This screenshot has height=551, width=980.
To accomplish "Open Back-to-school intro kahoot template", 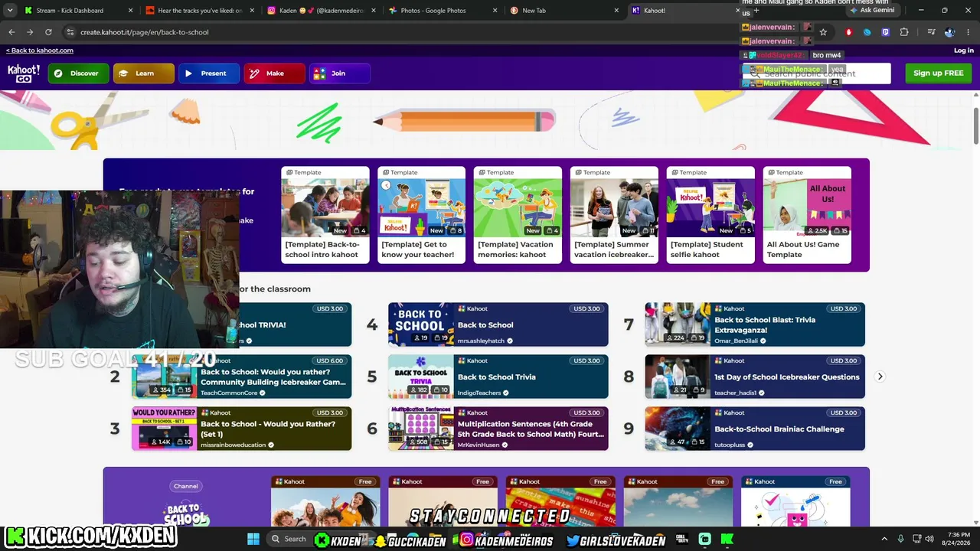I will pyautogui.click(x=325, y=215).
